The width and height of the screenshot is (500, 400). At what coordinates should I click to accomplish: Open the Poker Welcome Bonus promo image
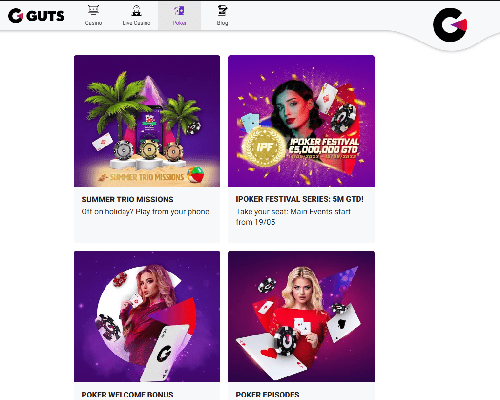coord(147,316)
